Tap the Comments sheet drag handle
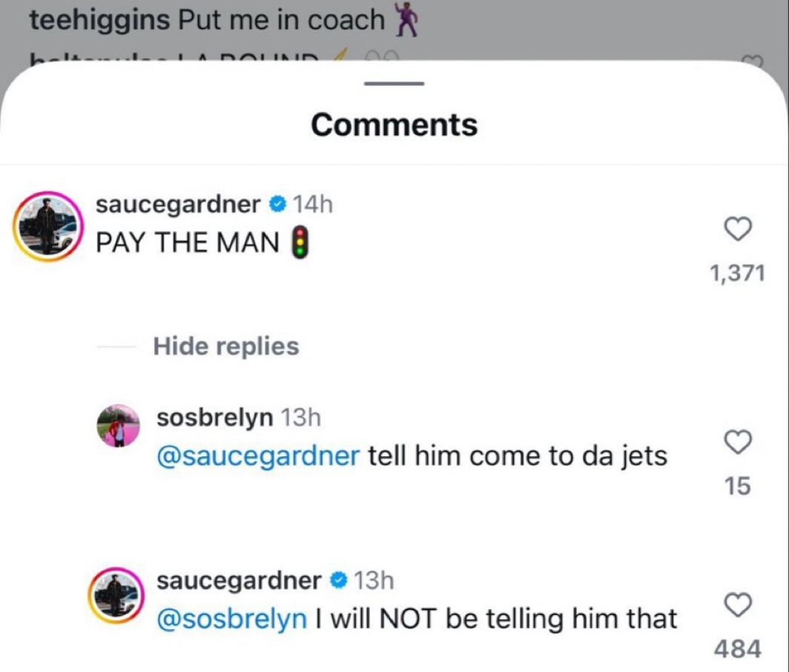Viewport: 789px width, 672px height. pyautogui.click(x=394, y=84)
